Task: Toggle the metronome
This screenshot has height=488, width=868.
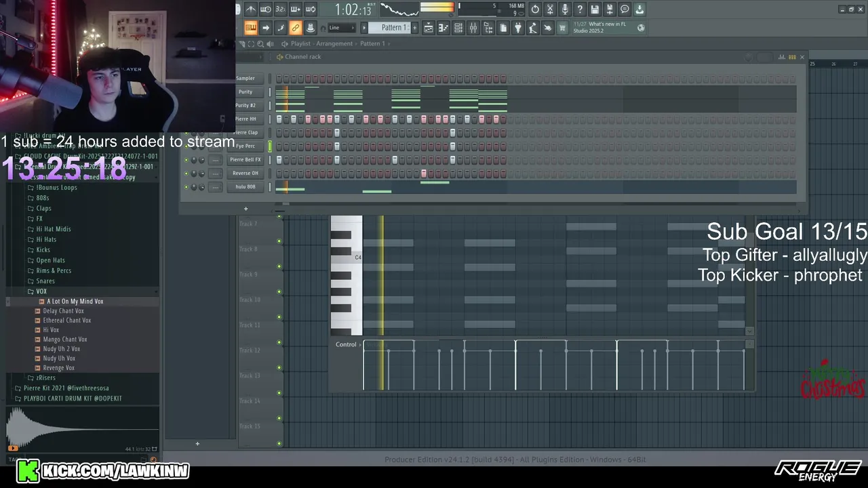Action: (x=251, y=9)
